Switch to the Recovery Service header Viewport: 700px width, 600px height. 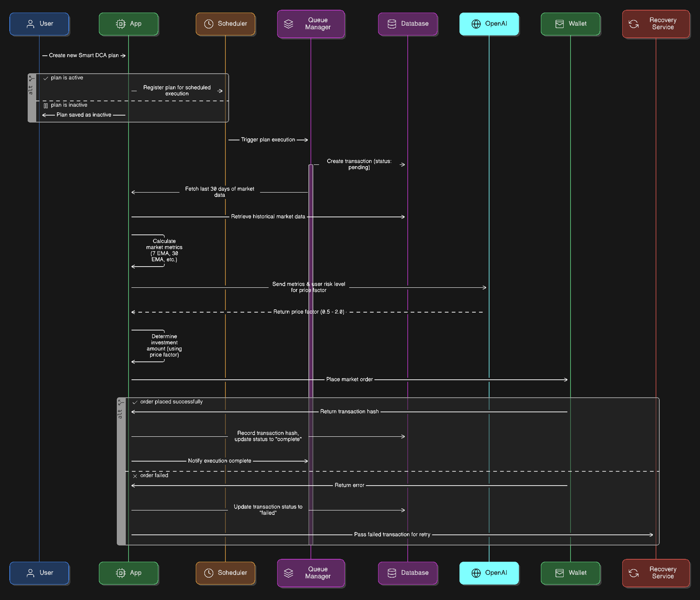pyautogui.click(x=656, y=24)
